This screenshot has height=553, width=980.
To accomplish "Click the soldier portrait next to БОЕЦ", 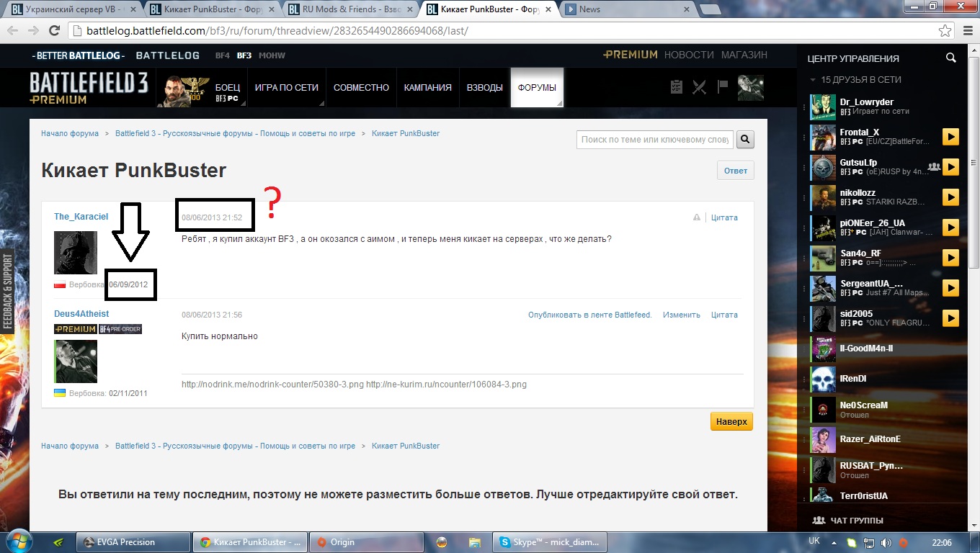I will (183, 91).
